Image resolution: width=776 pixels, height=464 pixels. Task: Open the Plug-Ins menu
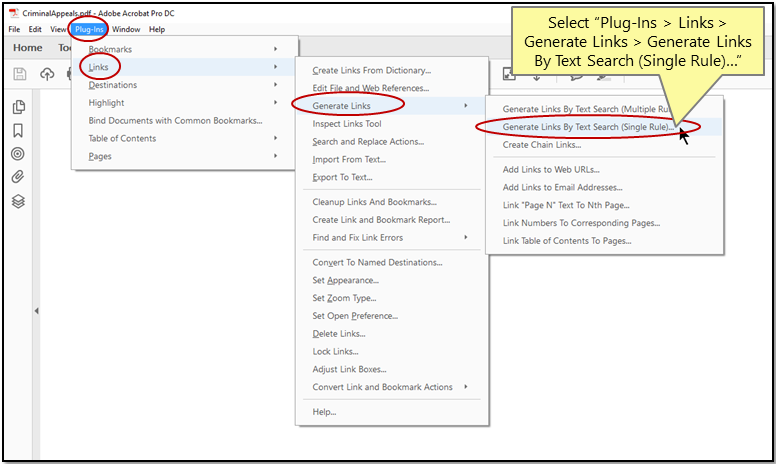89,30
